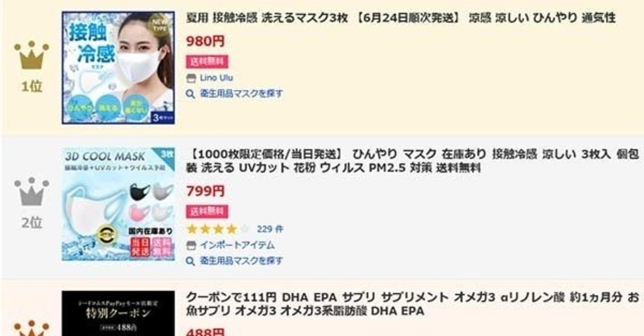Visit the Lino Ulu shop link
Viewport: 644px width, 336px height.
click(216, 78)
